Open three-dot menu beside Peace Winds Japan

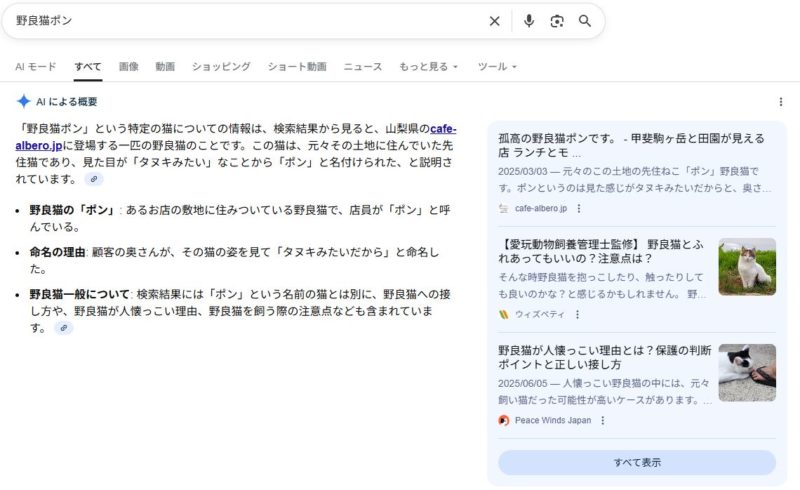pos(602,420)
